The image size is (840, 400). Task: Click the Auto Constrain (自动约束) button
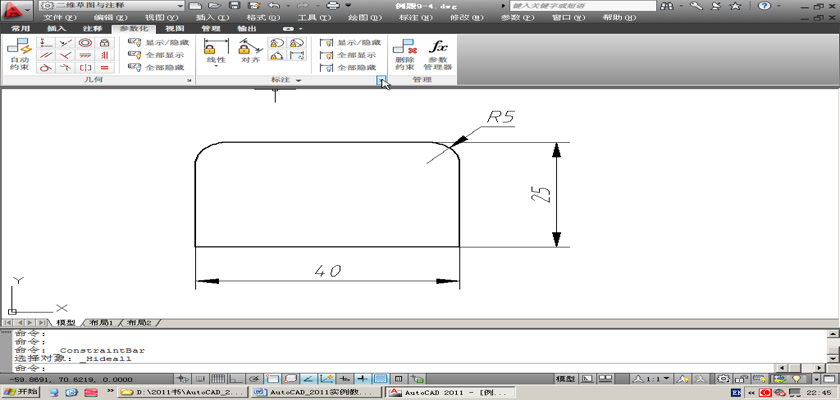click(19, 55)
